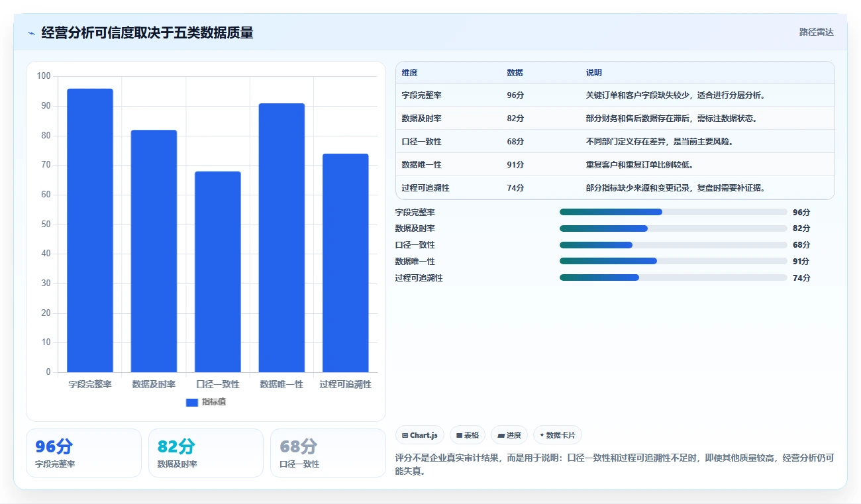
Task: Click the 字段完整率 x-axis label
Action: [90, 384]
